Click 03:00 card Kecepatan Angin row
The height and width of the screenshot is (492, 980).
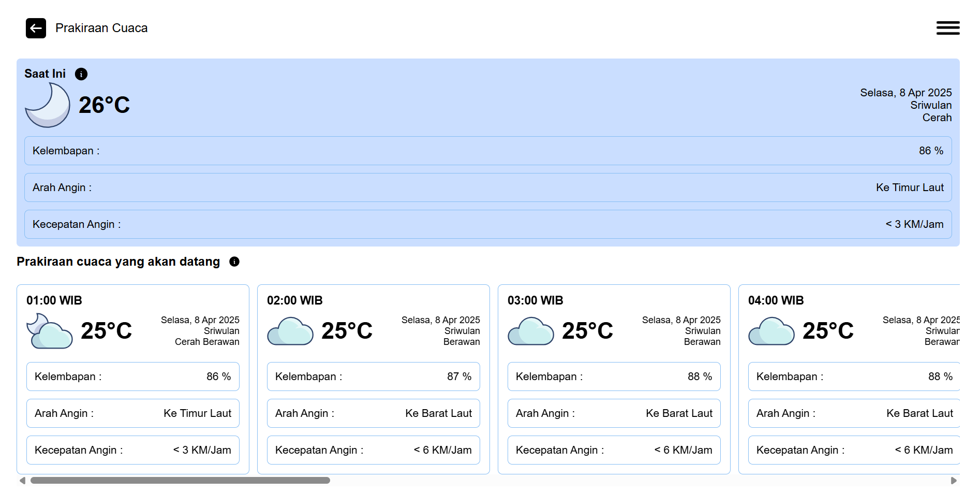614,450
